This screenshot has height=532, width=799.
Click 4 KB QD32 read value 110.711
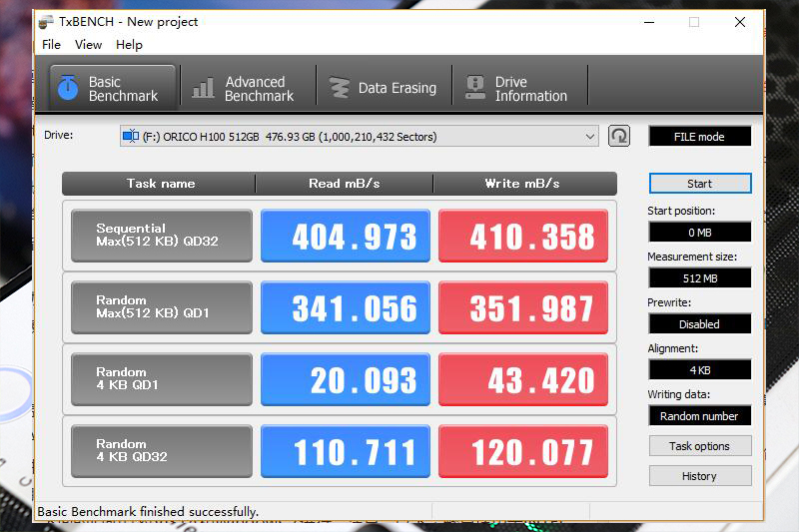click(x=346, y=451)
